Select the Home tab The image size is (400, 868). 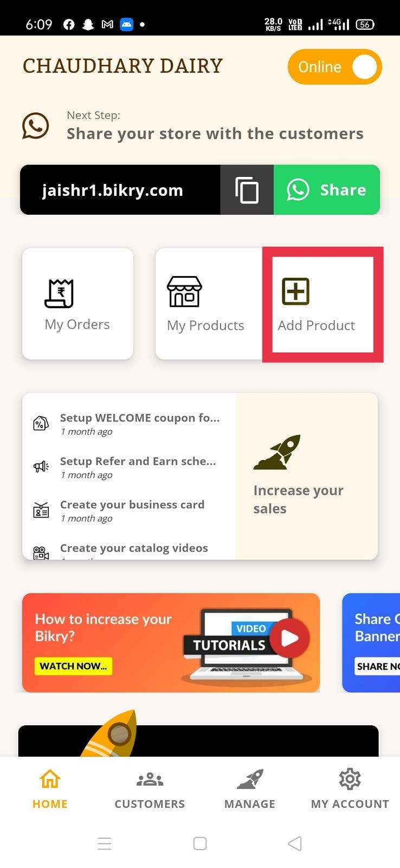pos(50,790)
